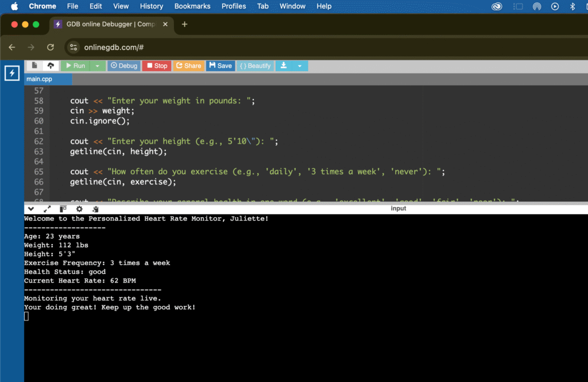Stop the running program
This screenshot has height=382, width=588.
pyautogui.click(x=156, y=65)
